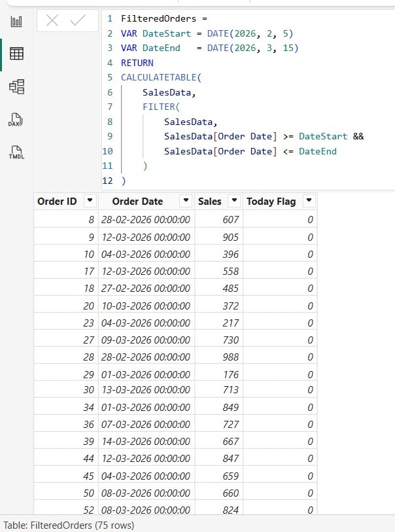
Task: Click status text 'Table: FilteredOrders (75 rows)'
Action: coord(69,525)
